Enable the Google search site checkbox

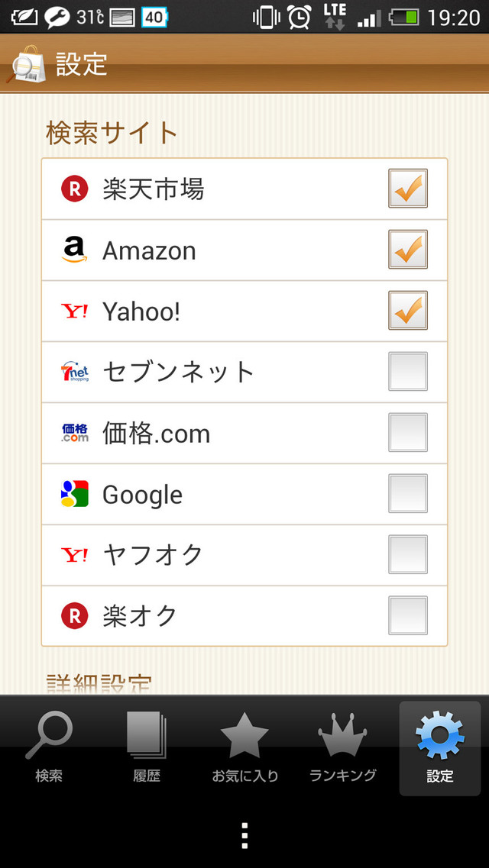tap(408, 494)
